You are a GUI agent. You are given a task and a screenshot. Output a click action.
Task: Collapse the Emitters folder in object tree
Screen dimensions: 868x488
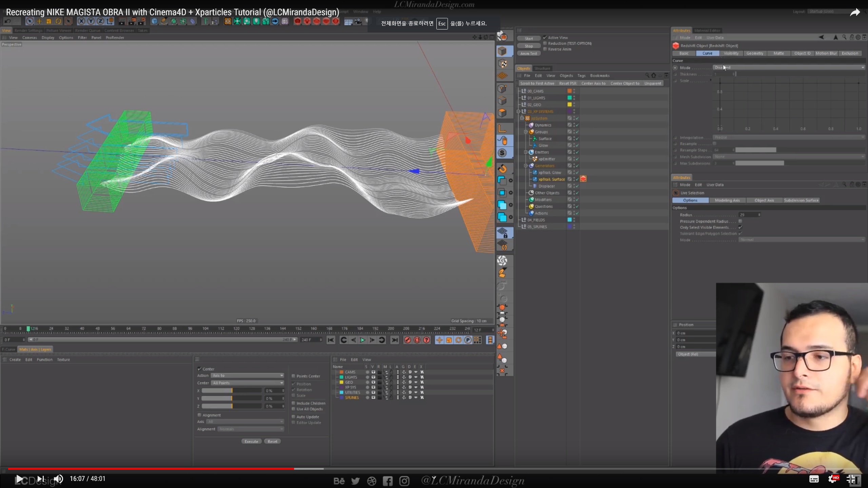click(x=526, y=152)
